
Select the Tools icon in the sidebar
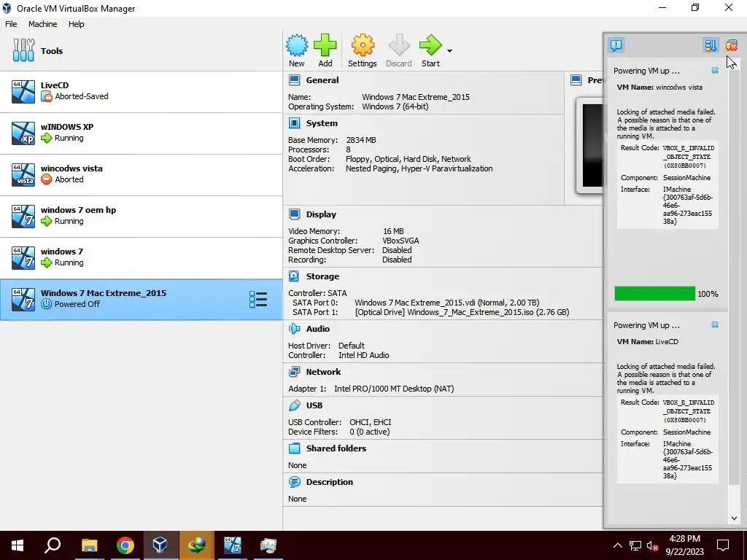23,50
